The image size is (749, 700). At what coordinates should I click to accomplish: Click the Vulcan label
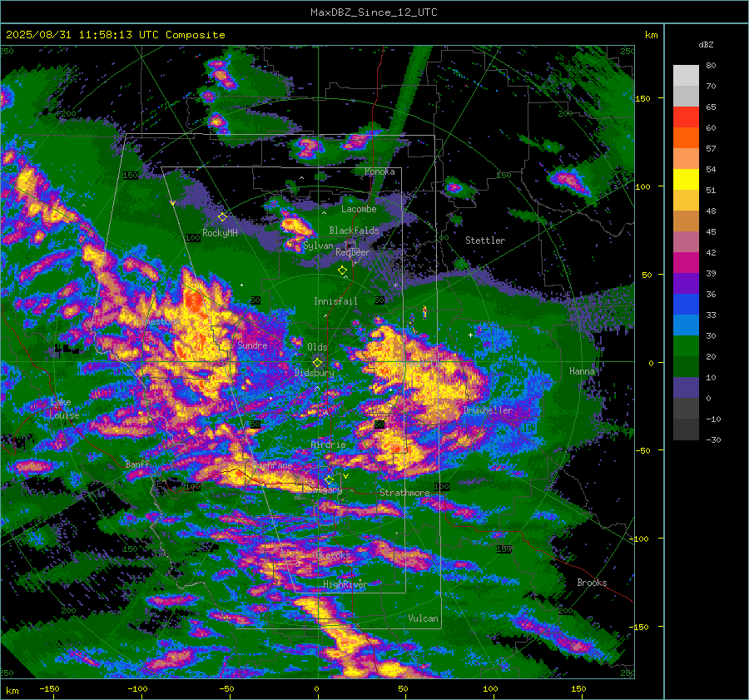click(x=423, y=618)
